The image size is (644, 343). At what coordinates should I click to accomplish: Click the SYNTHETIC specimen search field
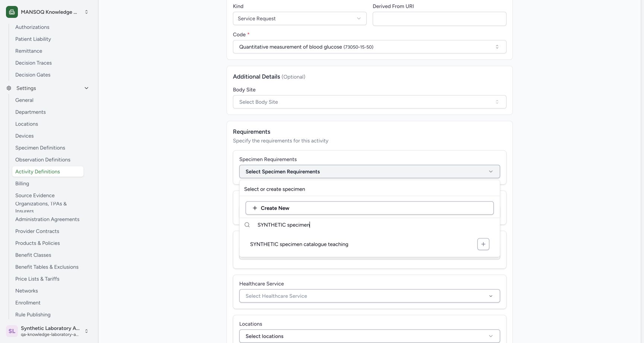[375, 225]
